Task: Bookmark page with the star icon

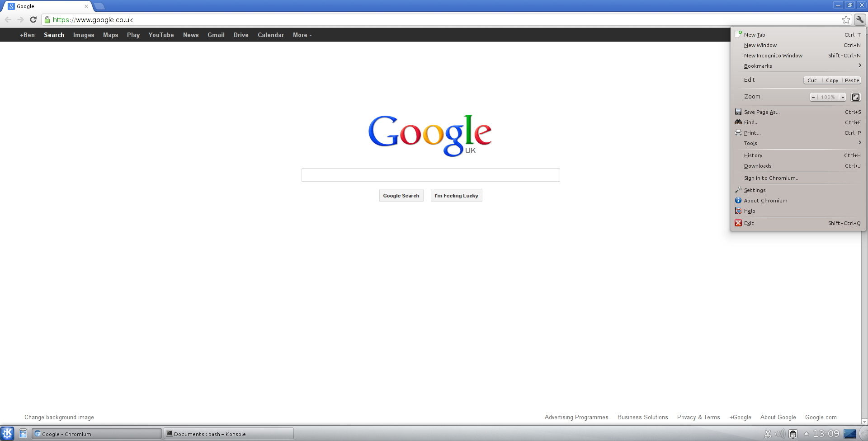Action: pyautogui.click(x=846, y=19)
